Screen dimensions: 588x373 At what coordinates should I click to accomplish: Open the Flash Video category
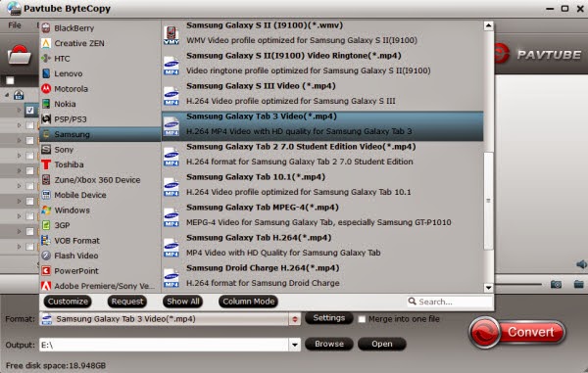click(x=100, y=256)
